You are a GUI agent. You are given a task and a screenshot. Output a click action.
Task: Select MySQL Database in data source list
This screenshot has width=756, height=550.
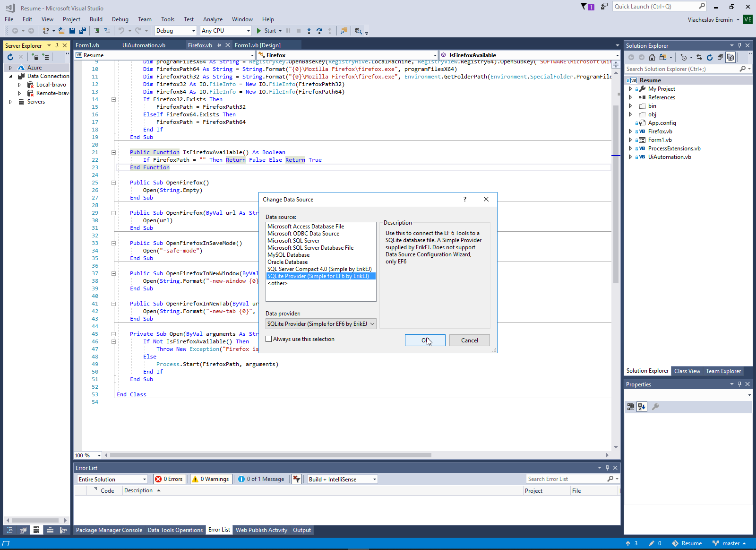coord(289,255)
